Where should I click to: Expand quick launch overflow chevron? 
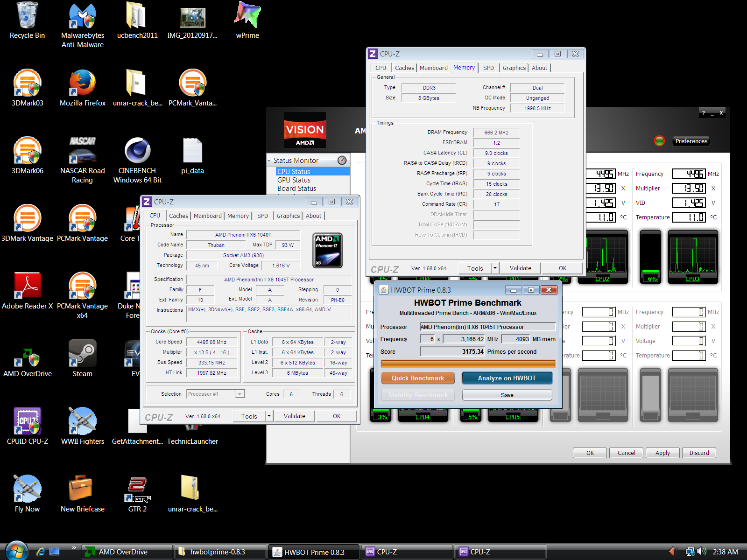pyautogui.click(x=74, y=547)
